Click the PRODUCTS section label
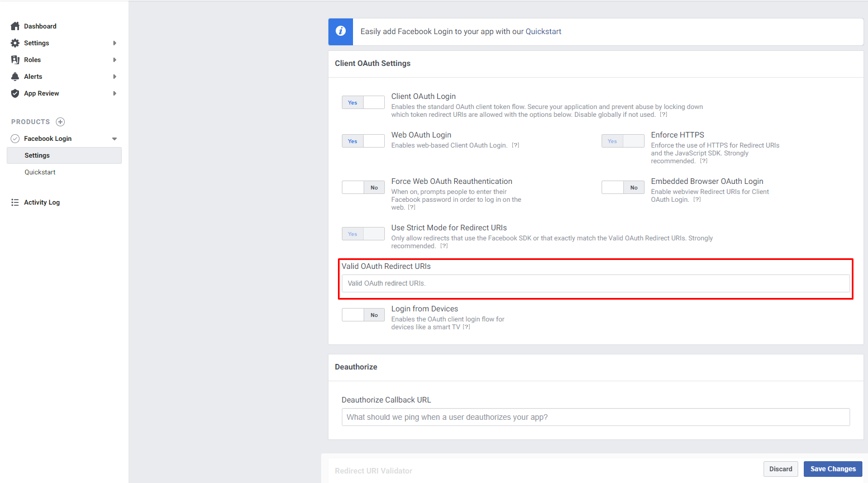This screenshot has height=483, width=868. [31, 122]
